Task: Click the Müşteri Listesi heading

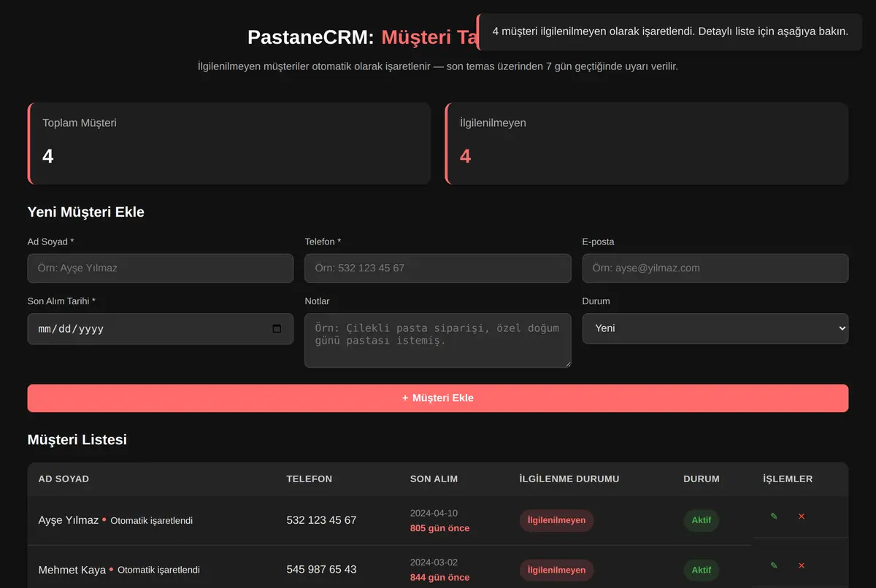Action: (77, 440)
